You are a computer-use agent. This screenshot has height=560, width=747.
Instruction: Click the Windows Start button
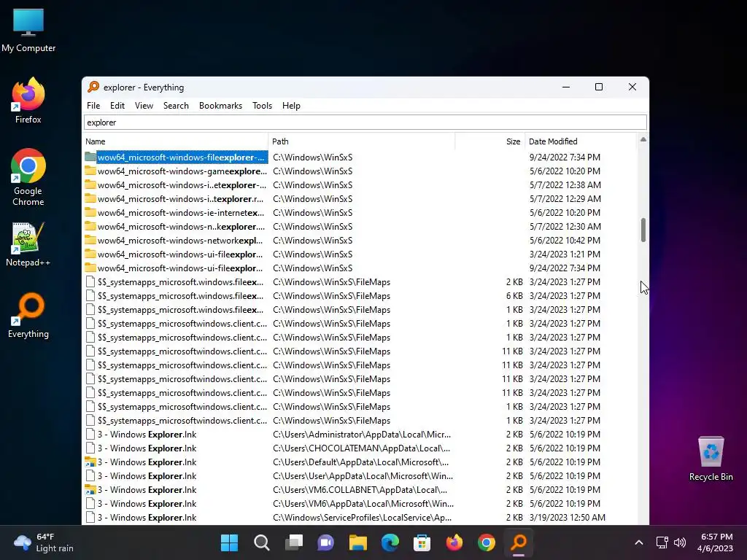click(229, 542)
